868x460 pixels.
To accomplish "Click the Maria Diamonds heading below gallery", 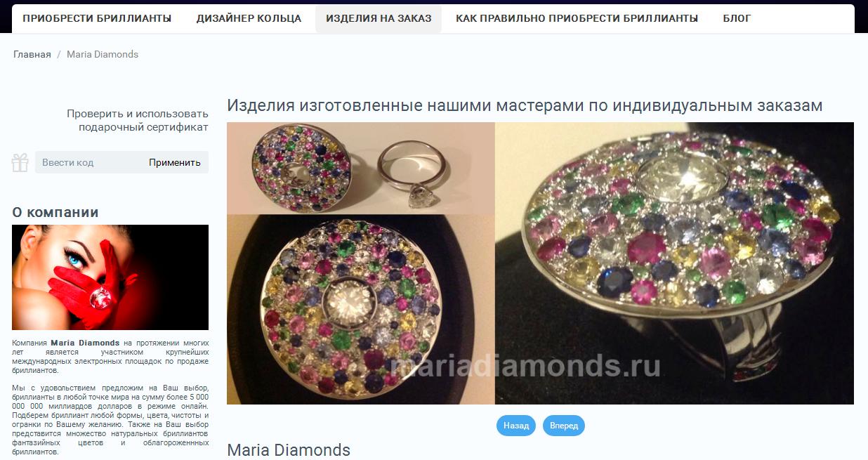I will [x=289, y=449].
